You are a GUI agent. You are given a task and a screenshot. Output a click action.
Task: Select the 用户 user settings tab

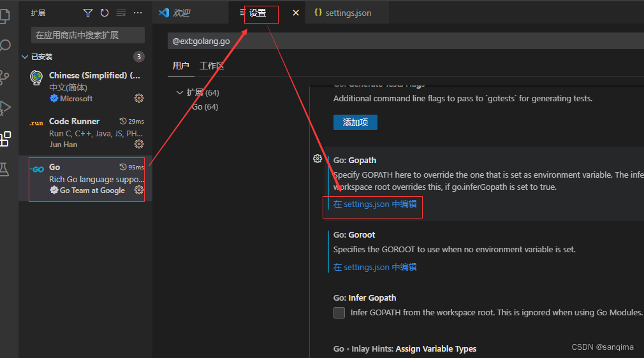coord(180,66)
